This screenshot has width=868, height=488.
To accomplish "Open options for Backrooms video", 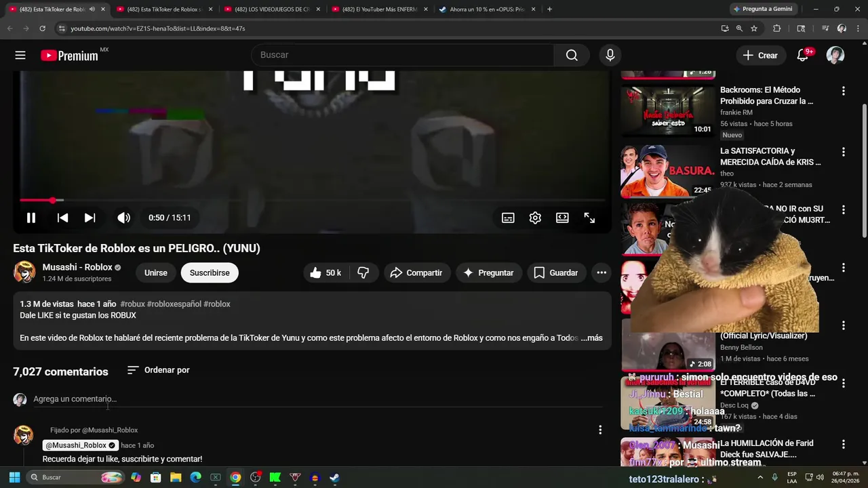I will point(844,91).
